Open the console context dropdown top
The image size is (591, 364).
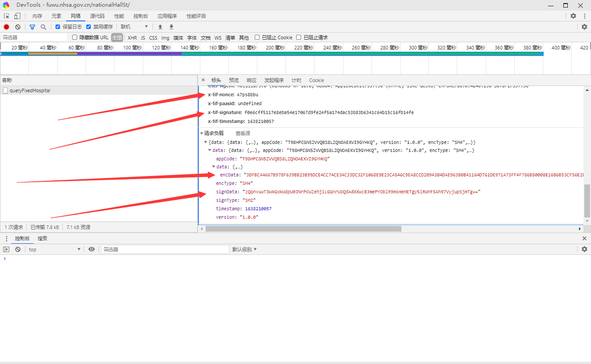pyautogui.click(x=54, y=249)
